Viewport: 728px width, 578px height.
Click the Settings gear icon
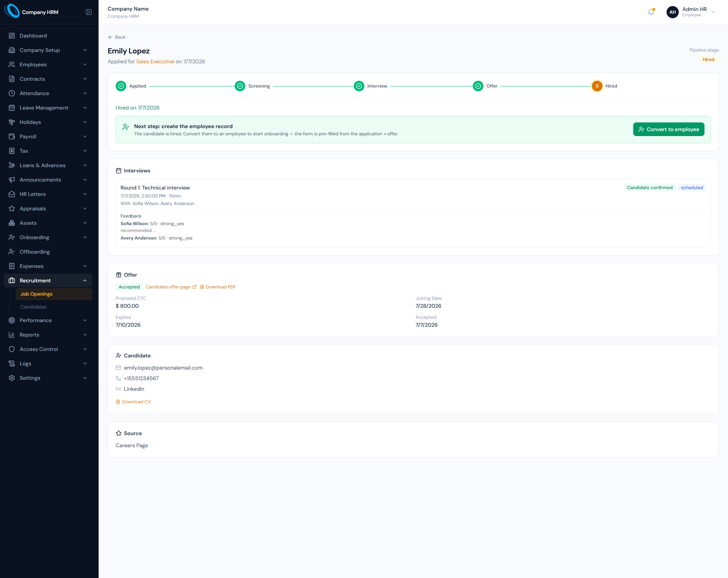pos(12,378)
